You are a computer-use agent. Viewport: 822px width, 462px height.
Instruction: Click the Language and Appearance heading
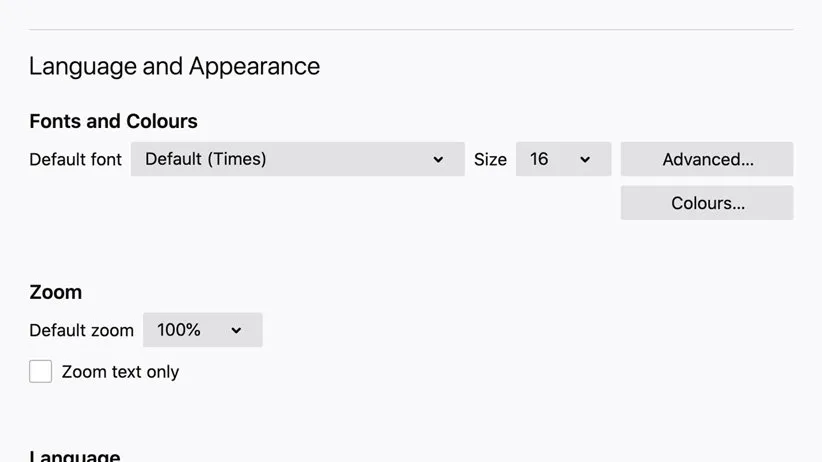coord(174,67)
